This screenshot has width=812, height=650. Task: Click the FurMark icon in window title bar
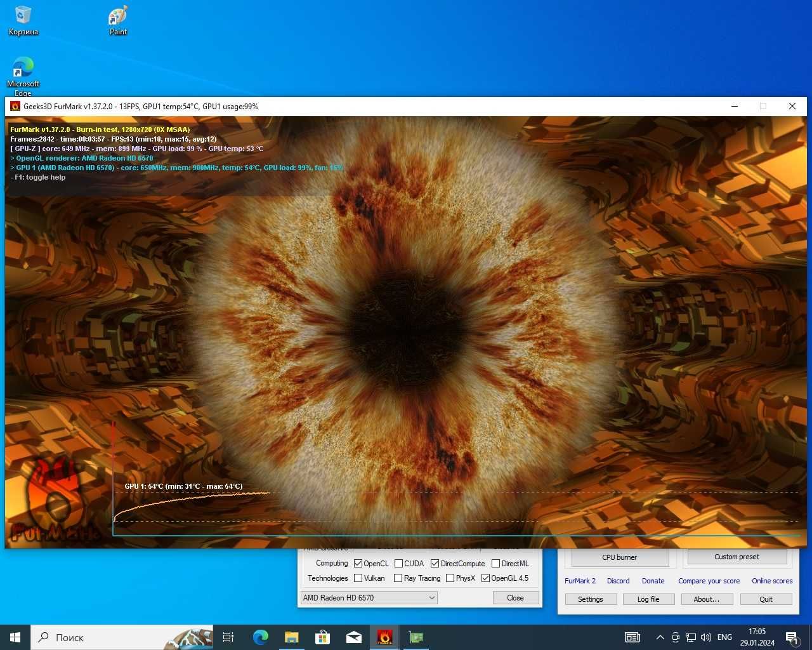tap(15, 107)
